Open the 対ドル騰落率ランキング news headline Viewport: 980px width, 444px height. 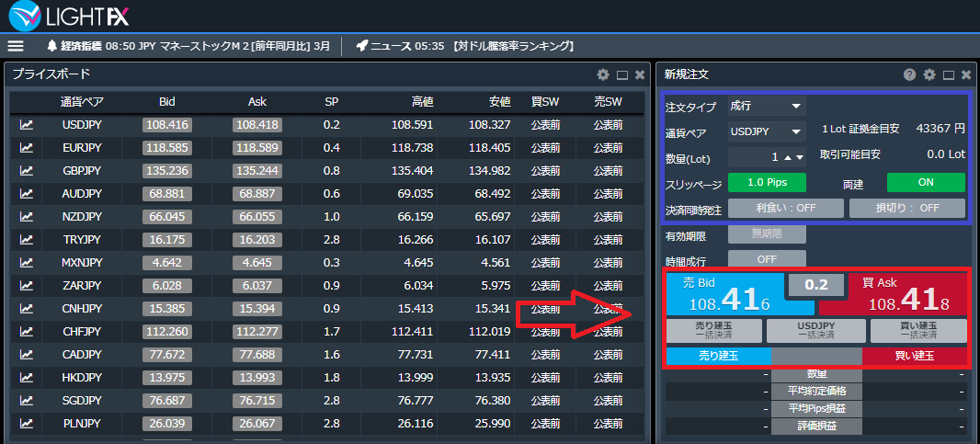tap(512, 46)
